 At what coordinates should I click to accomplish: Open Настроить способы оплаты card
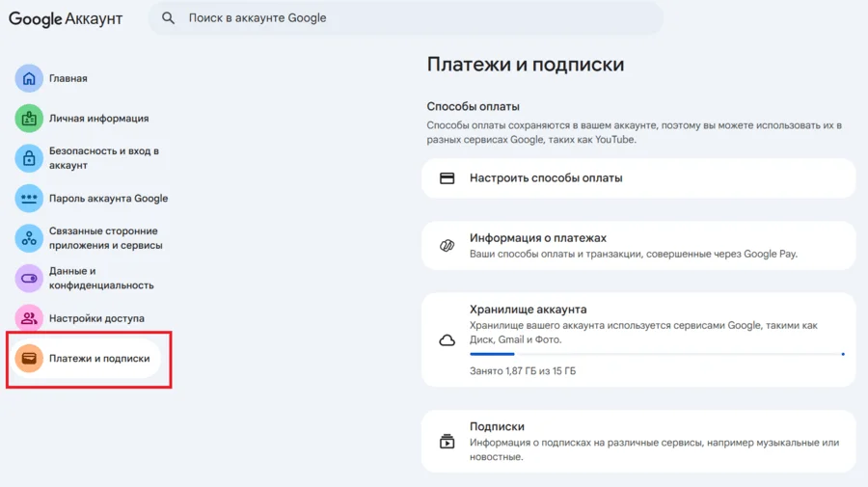tap(638, 178)
